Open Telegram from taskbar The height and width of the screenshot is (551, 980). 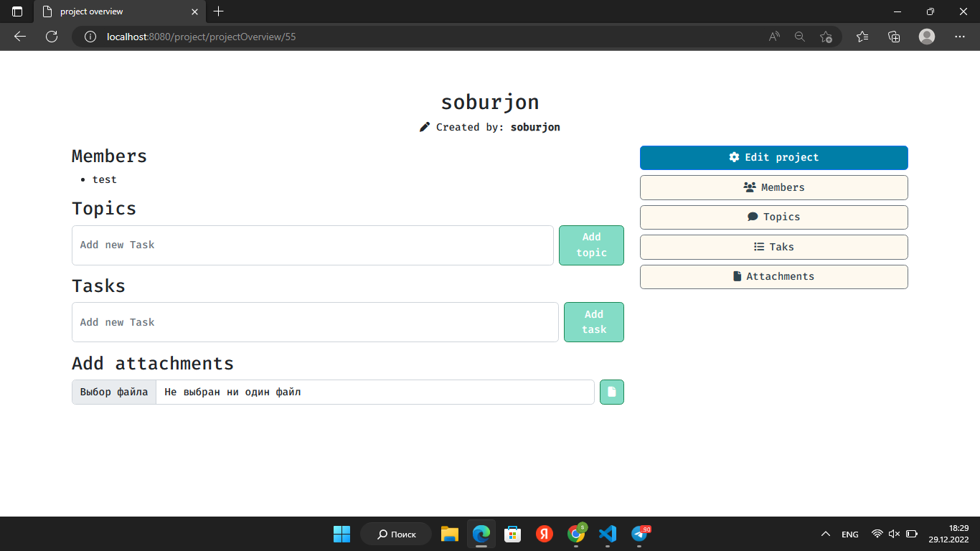pyautogui.click(x=639, y=534)
